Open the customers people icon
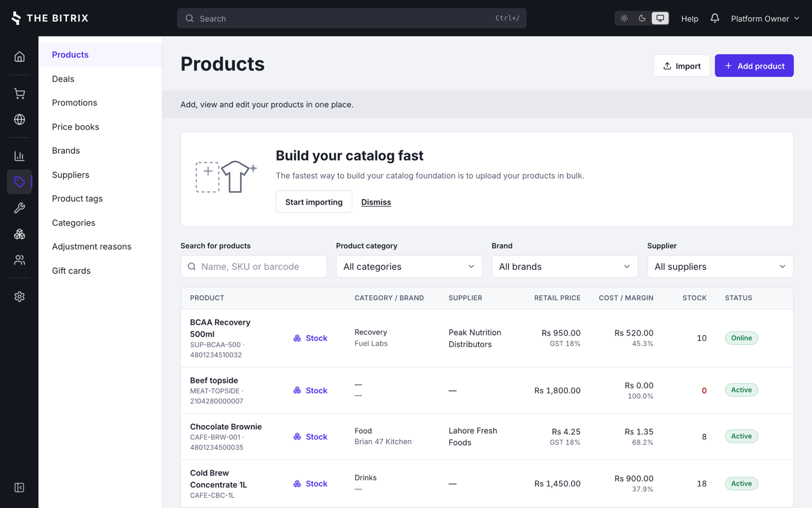Viewport: 812px width, 508px height. pos(19,260)
